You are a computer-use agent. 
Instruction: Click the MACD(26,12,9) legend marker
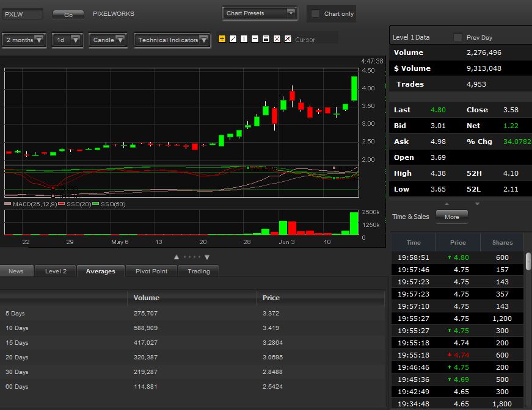8,204
